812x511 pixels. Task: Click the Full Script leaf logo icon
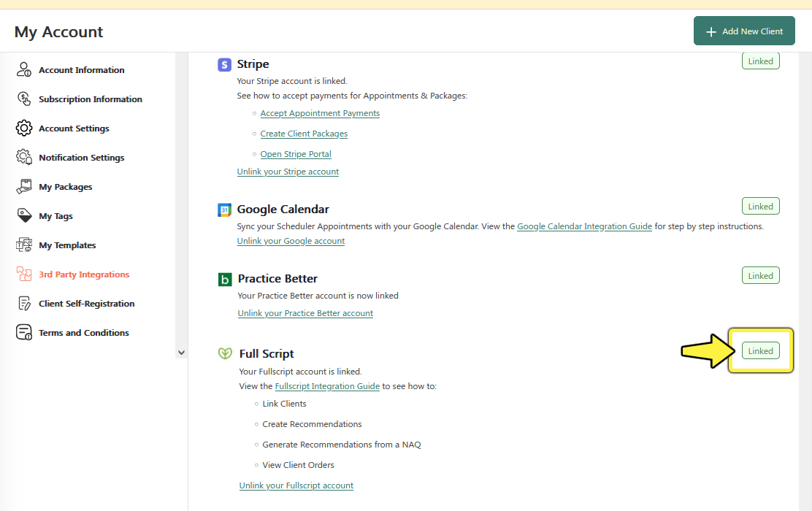tap(225, 353)
